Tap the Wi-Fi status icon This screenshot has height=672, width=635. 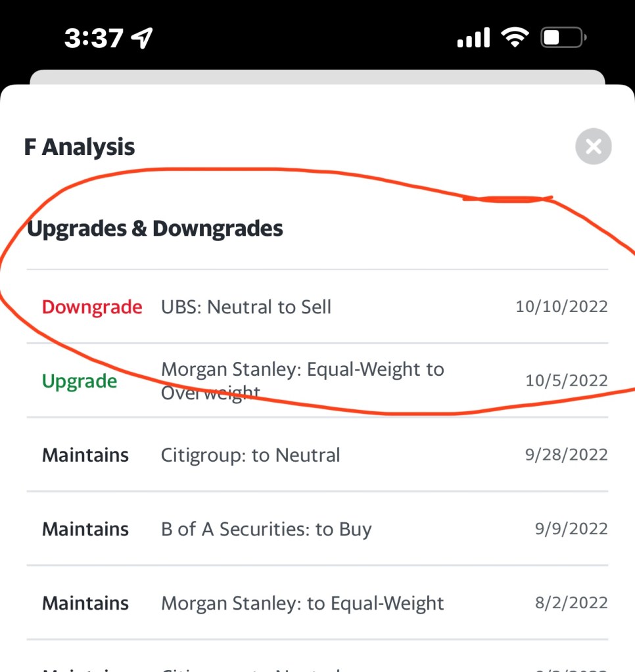515,37
